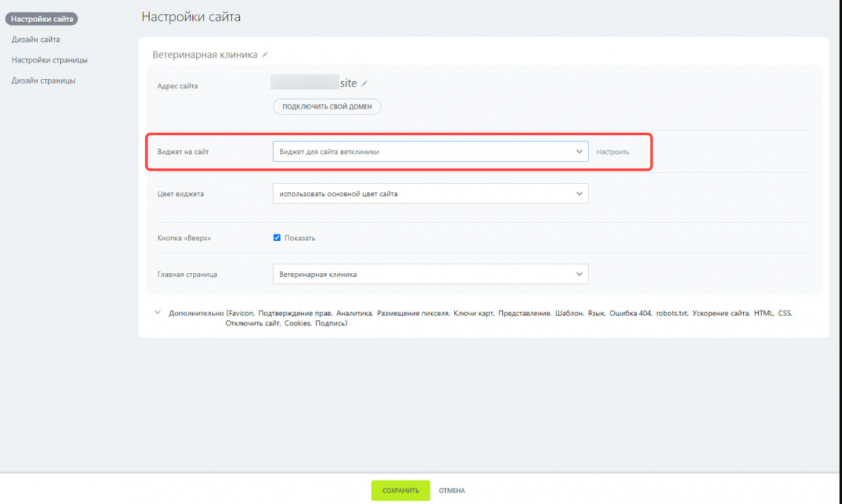Open Дизайн страницы in sidebar
The height and width of the screenshot is (504, 842).
coord(43,81)
